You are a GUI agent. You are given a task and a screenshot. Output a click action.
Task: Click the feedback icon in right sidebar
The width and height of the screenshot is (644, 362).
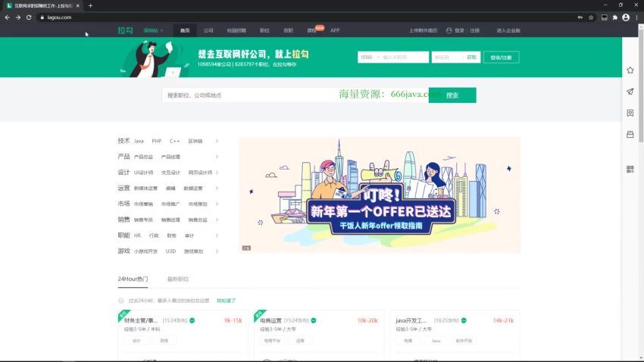pos(630,113)
